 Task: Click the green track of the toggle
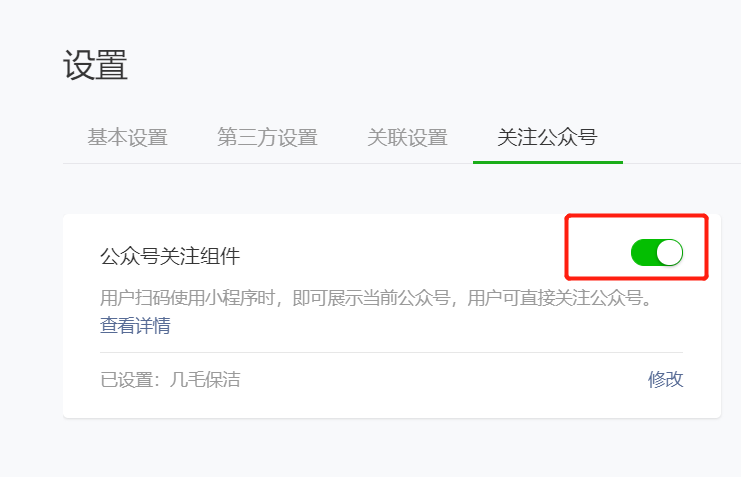pos(643,252)
